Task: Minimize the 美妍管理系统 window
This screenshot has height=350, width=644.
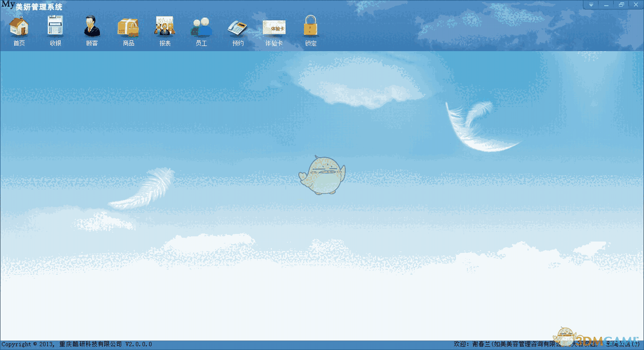Action: [x=606, y=4]
